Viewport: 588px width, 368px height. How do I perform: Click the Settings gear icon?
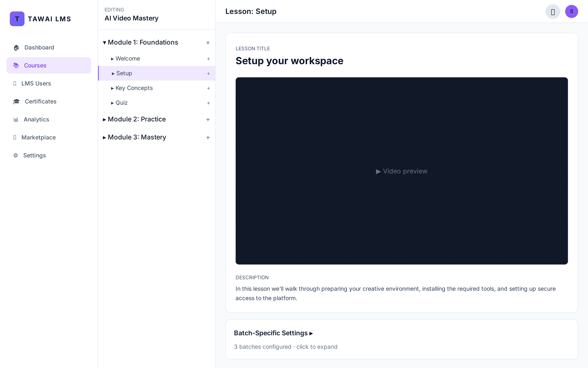pyautogui.click(x=16, y=156)
